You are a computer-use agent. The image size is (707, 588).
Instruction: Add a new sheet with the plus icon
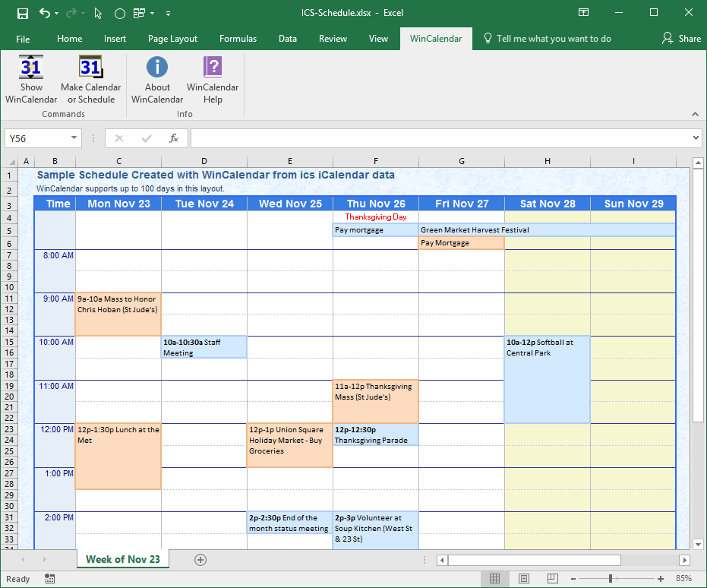(x=200, y=559)
